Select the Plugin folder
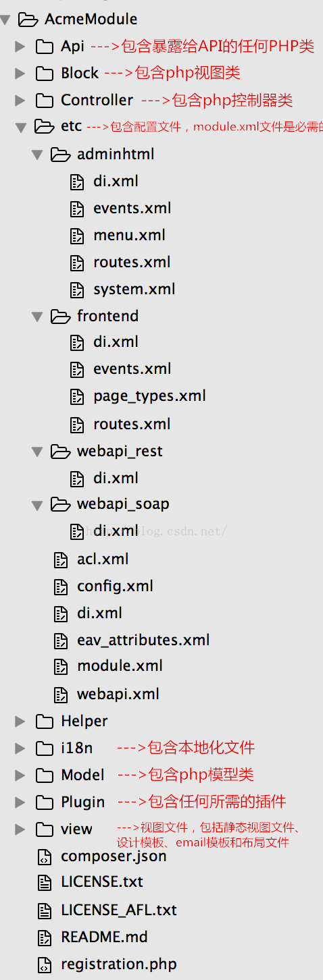The height and width of the screenshot is (980, 323). coord(82,802)
